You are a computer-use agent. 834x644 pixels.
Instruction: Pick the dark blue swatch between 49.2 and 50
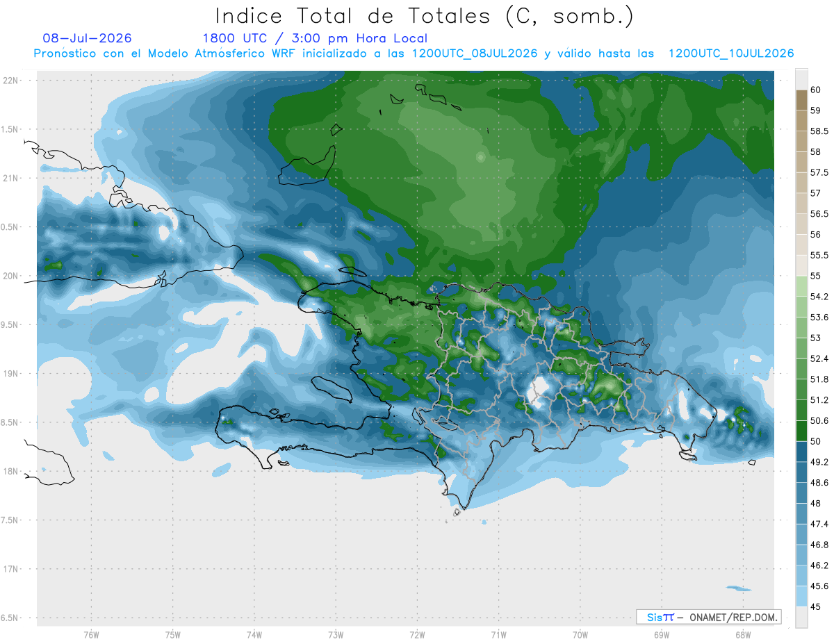click(801, 452)
